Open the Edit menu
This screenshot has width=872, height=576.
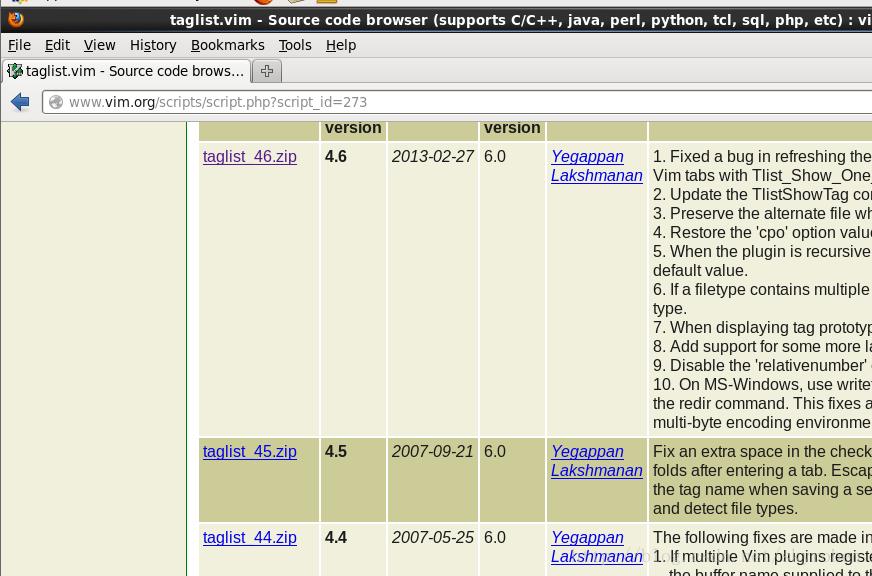[57, 45]
